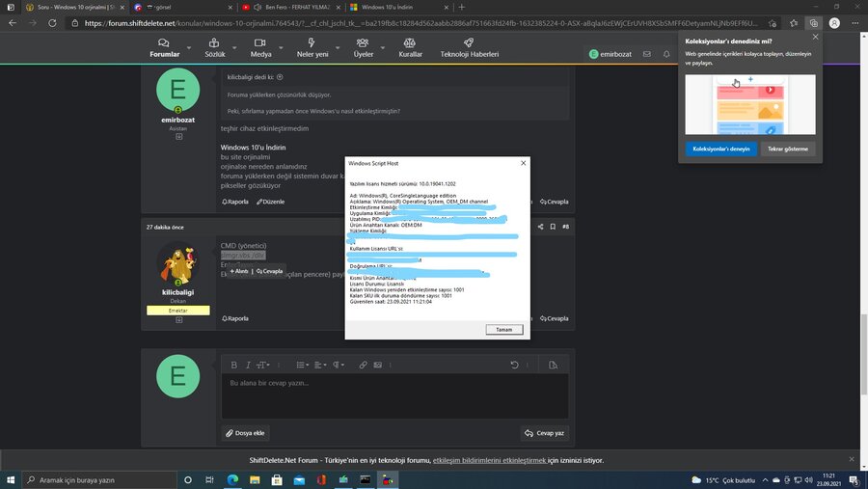The height and width of the screenshot is (489, 868).
Task: Dismiss the Koleksiyonlar popup with X
Action: [x=815, y=37]
